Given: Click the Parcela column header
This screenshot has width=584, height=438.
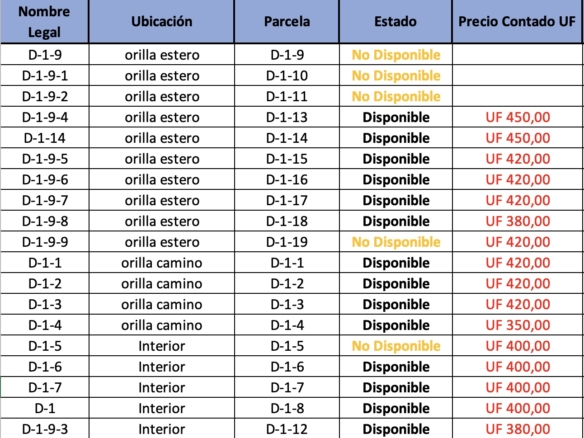Looking at the screenshot, I should pyautogui.click(x=286, y=22).
